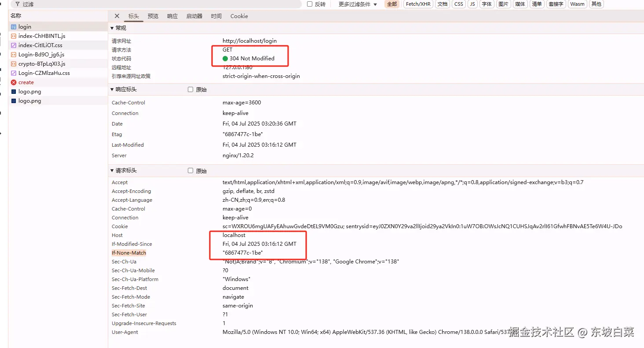
Task: Click the http://localhost/login request URL value
Action: (250, 41)
